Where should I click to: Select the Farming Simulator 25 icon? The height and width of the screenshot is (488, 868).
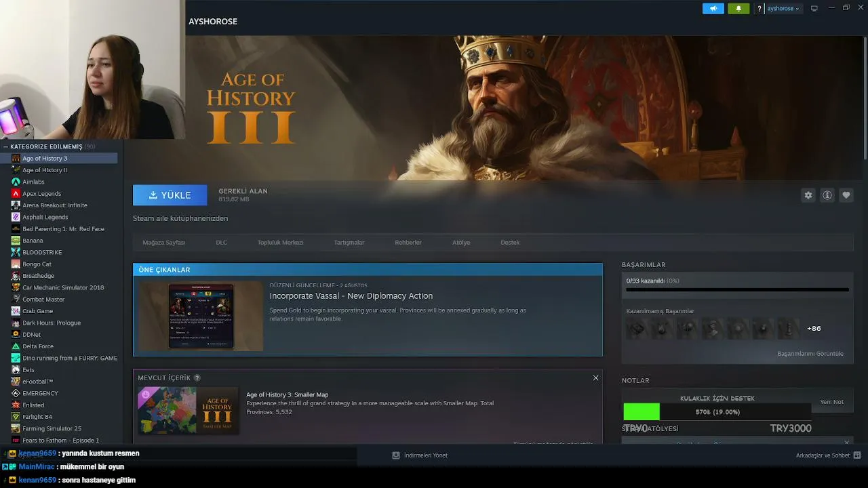tap(16, 428)
